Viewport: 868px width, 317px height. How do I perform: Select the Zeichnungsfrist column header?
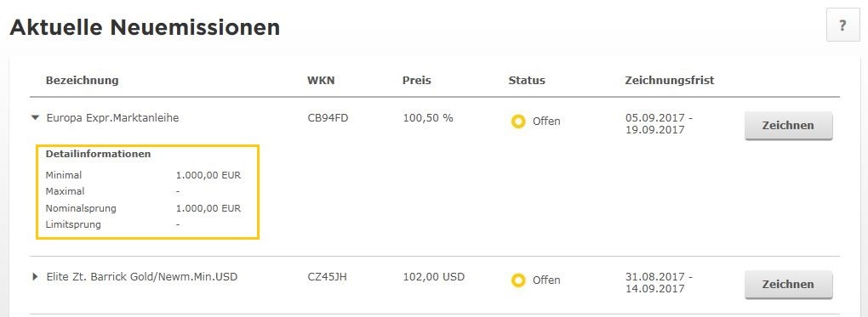(x=670, y=80)
